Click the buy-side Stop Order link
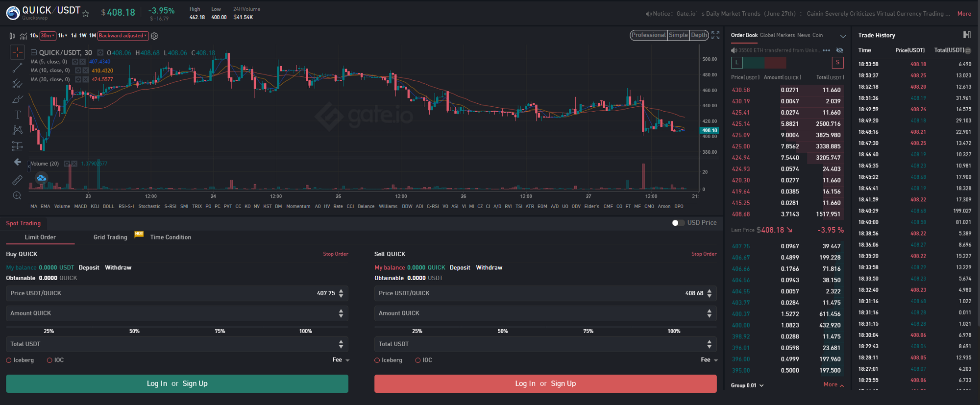This screenshot has height=405, width=980. (336, 254)
